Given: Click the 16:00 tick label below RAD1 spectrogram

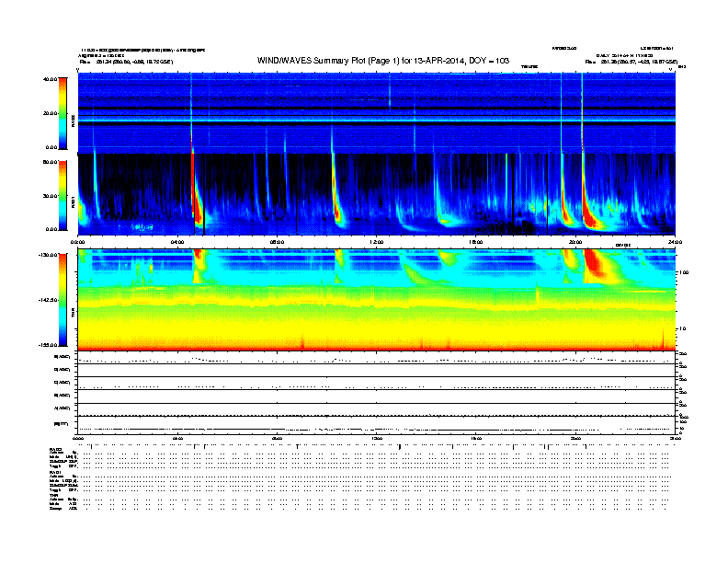Looking at the screenshot, I should click(x=476, y=242).
